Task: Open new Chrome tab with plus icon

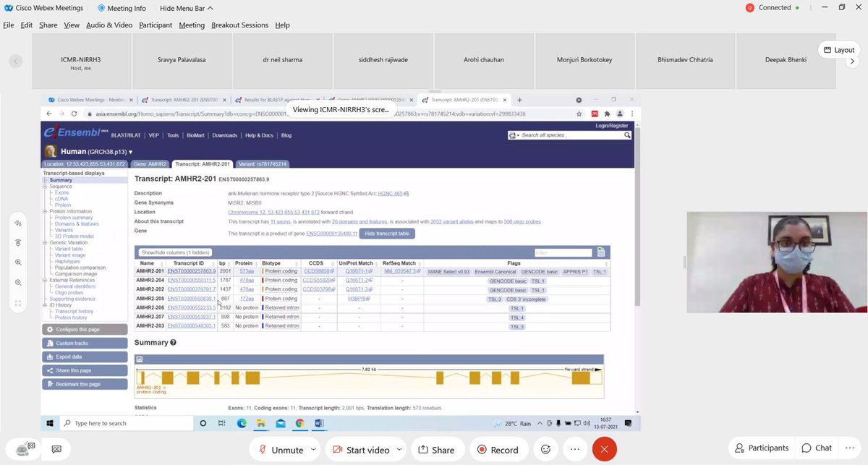Action: (519, 100)
